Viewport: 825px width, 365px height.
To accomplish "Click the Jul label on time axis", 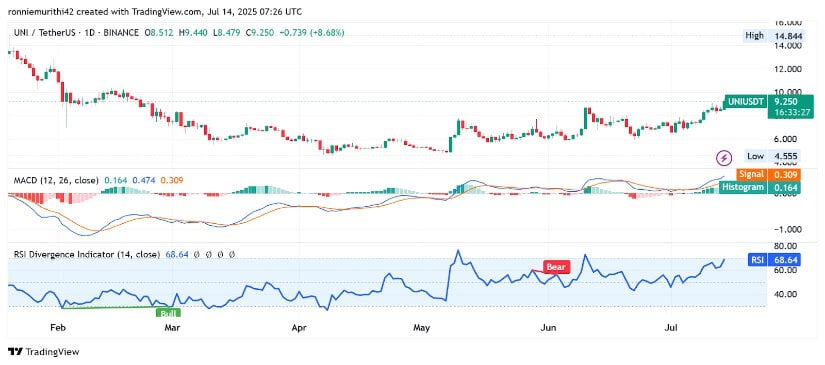I will point(671,329).
